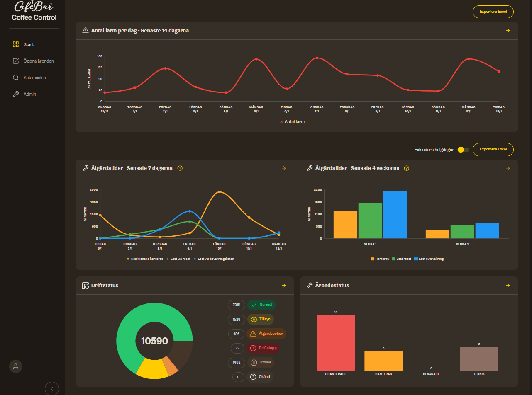The image size is (532, 395).
Task: Click the CafeBar Coffee Control logo
Action: [34, 11]
